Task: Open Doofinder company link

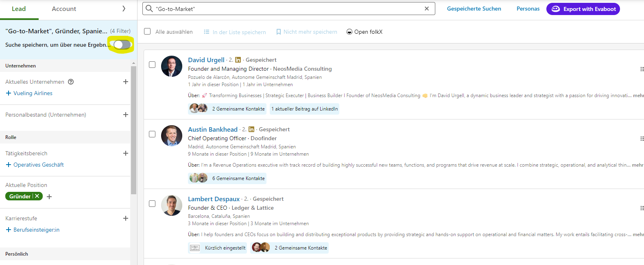Action: tap(264, 138)
